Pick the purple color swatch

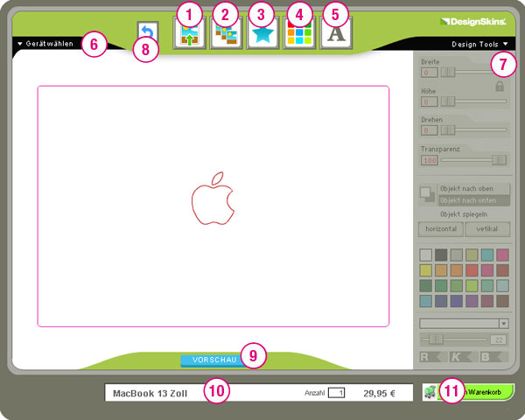472,301
